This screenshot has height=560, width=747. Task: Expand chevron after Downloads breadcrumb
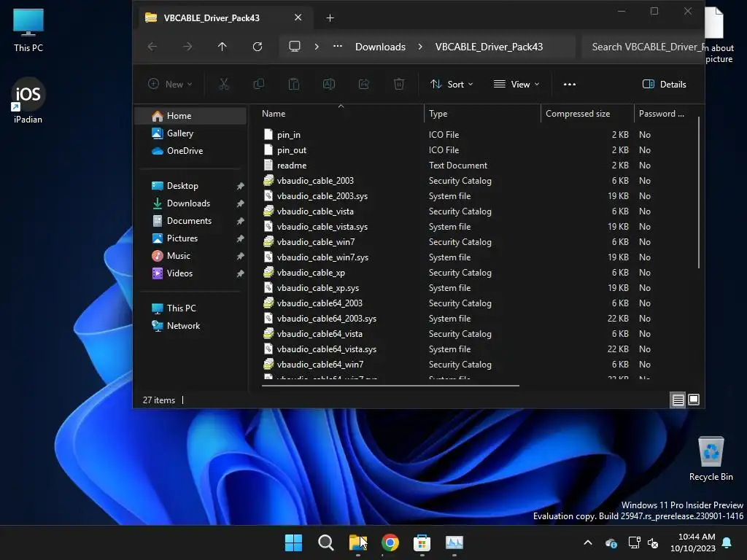pyautogui.click(x=420, y=47)
